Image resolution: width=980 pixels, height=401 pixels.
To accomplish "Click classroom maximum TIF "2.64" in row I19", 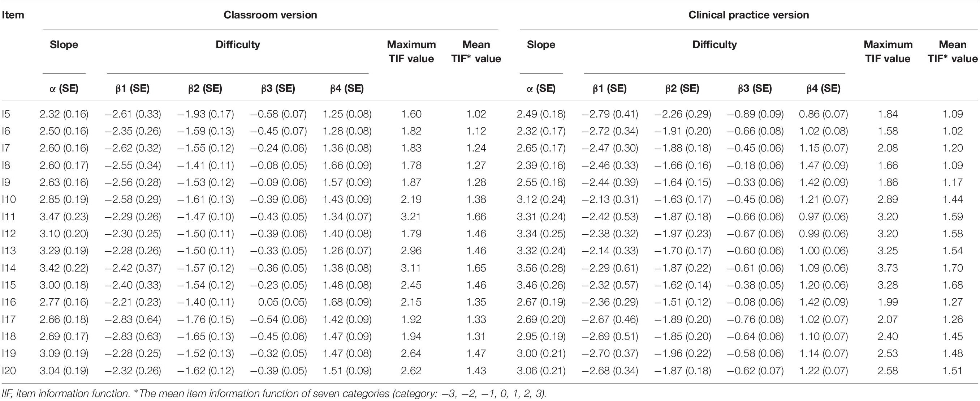I will click(411, 353).
